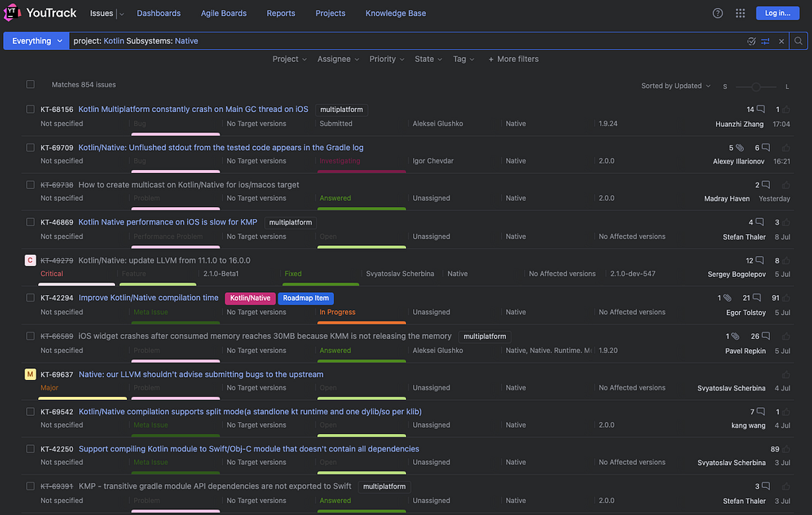This screenshot has width=812, height=515.
Task: Click comments icon on KT-69709
Action: (765, 148)
